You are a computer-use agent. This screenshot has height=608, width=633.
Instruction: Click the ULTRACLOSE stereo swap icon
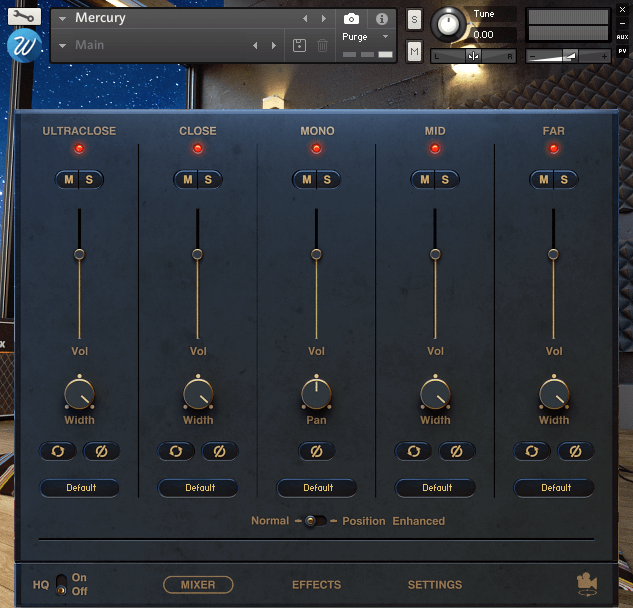(x=58, y=451)
